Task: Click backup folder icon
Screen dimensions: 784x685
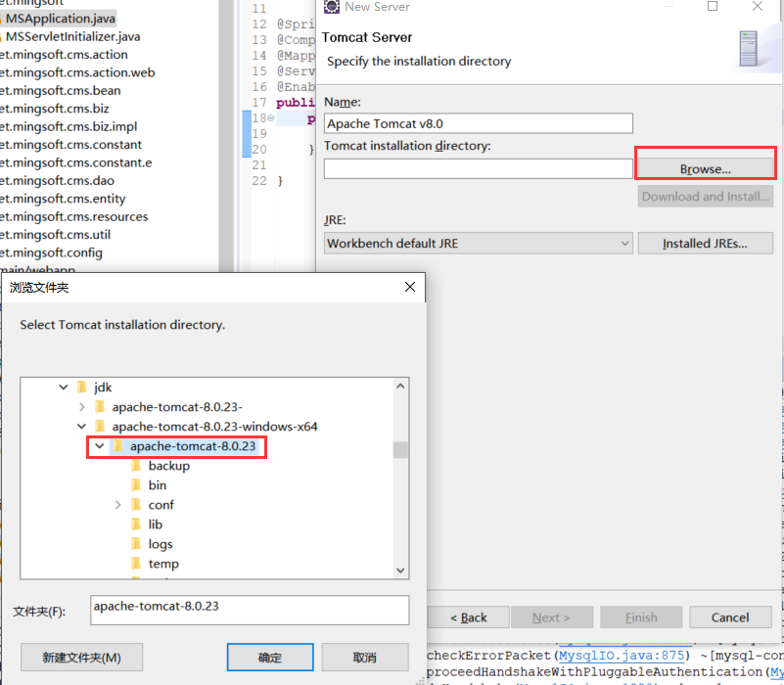Action: [x=136, y=466]
